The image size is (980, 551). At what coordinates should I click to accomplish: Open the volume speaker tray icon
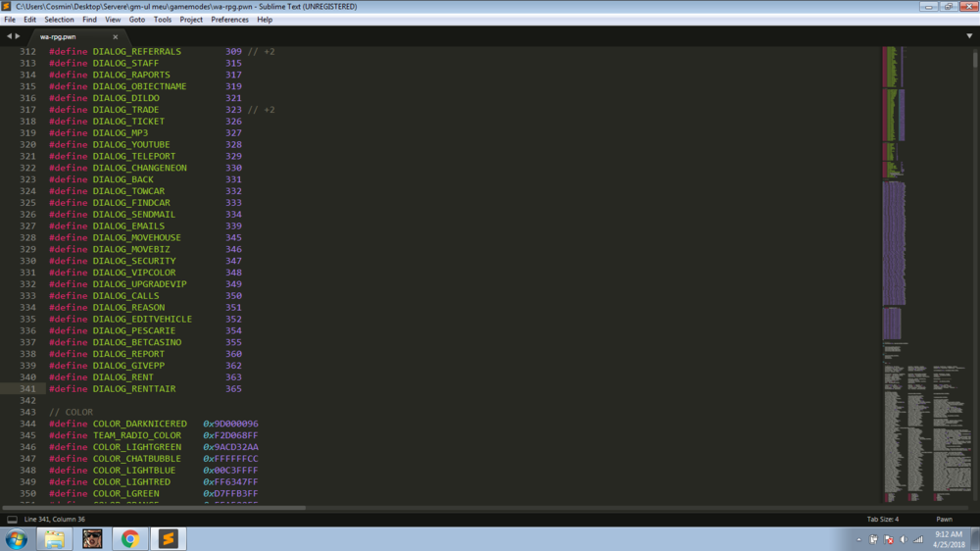tap(904, 539)
